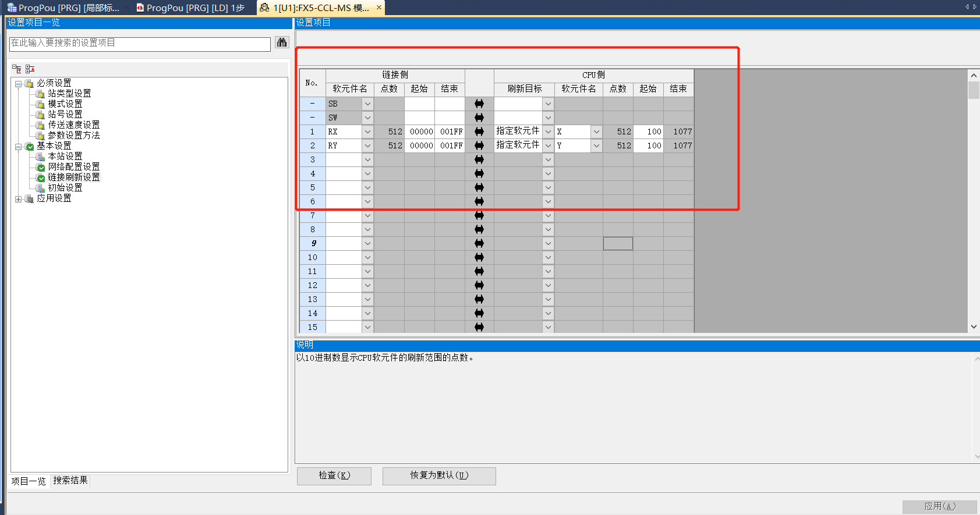
Task: Expand the 应用设置 tree node
Action: (x=19, y=199)
